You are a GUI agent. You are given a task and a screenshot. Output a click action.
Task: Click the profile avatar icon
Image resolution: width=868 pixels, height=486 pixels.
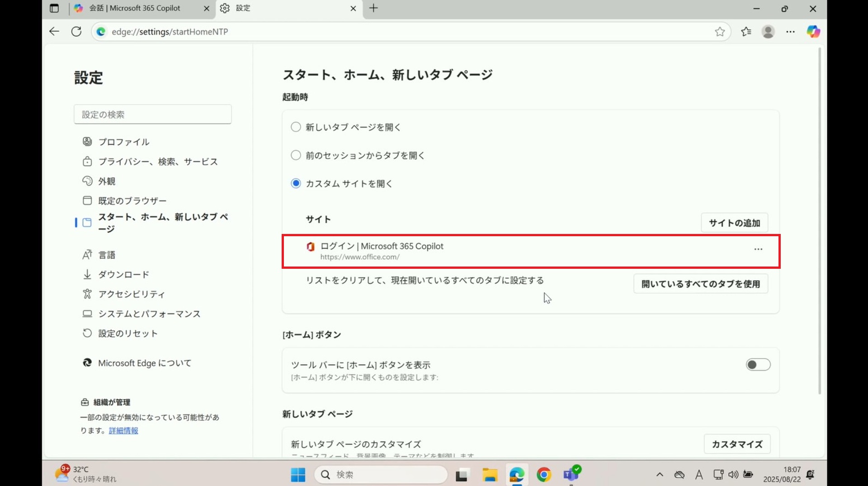click(768, 32)
